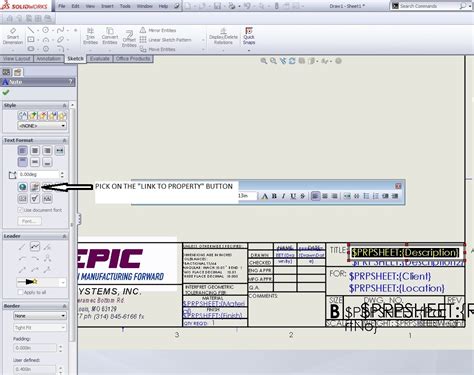Image resolution: width=474 pixels, height=375 pixels.
Task: Click the Offset Entities tool
Action: 129,39
